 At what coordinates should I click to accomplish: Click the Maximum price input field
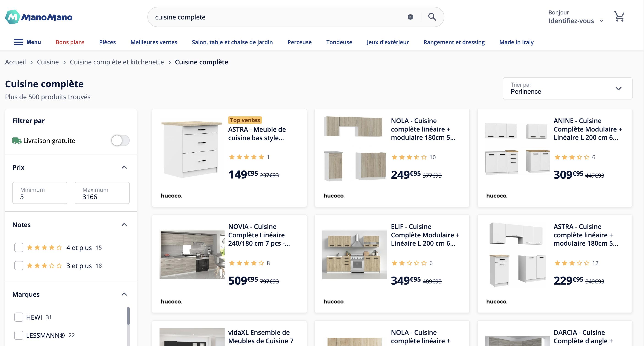102,193
